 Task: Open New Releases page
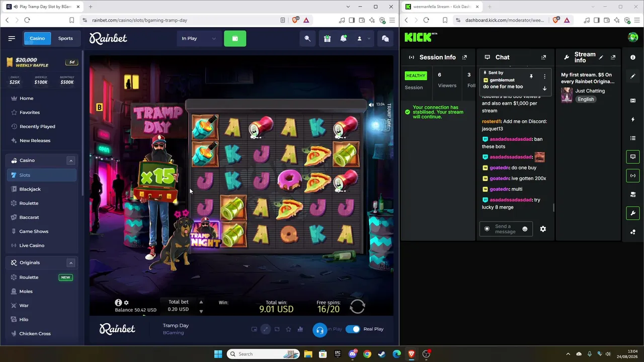(42, 141)
